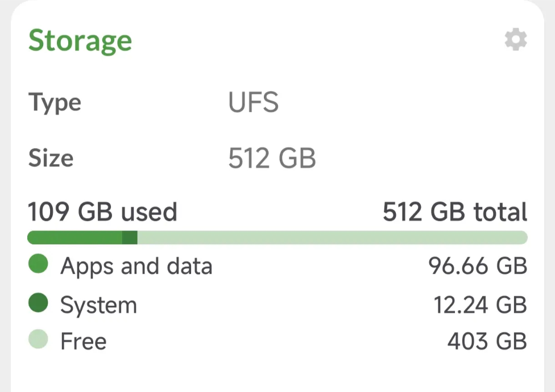The image size is (555, 392).
Task: Click the light green Free legend dot
Action: click(x=38, y=340)
